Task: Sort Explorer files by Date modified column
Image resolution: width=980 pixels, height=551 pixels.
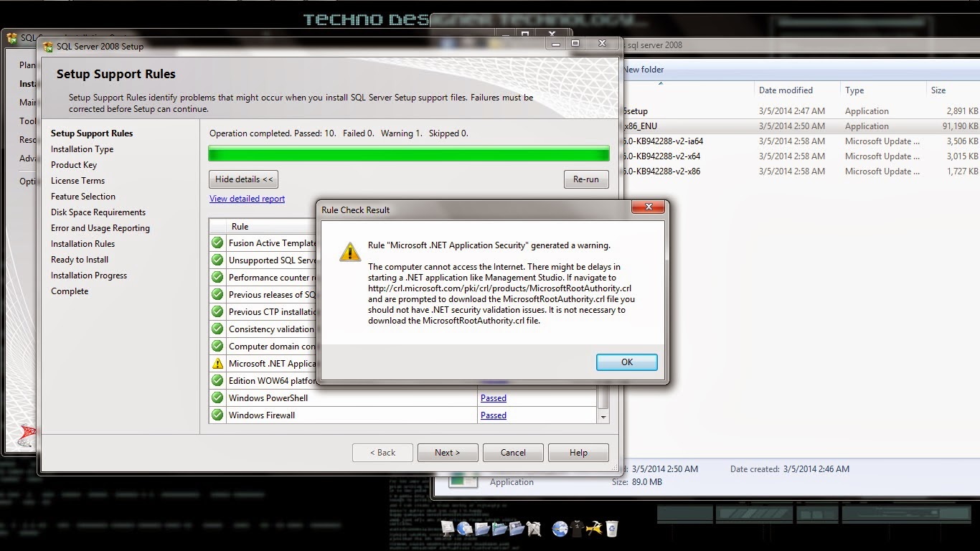Action: pyautogui.click(x=798, y=90)
